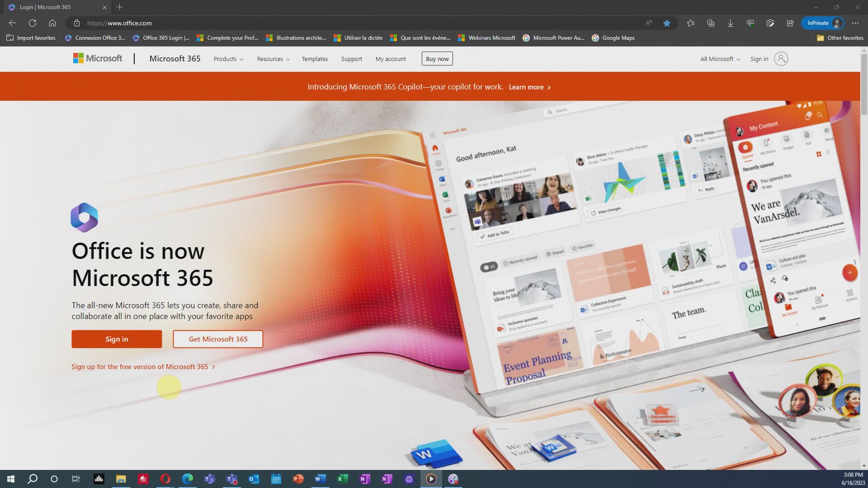Image resolution: width=868 pixels, height=488 pixels.
Task: Click the Sign in text in header
Action: [759, 59]
